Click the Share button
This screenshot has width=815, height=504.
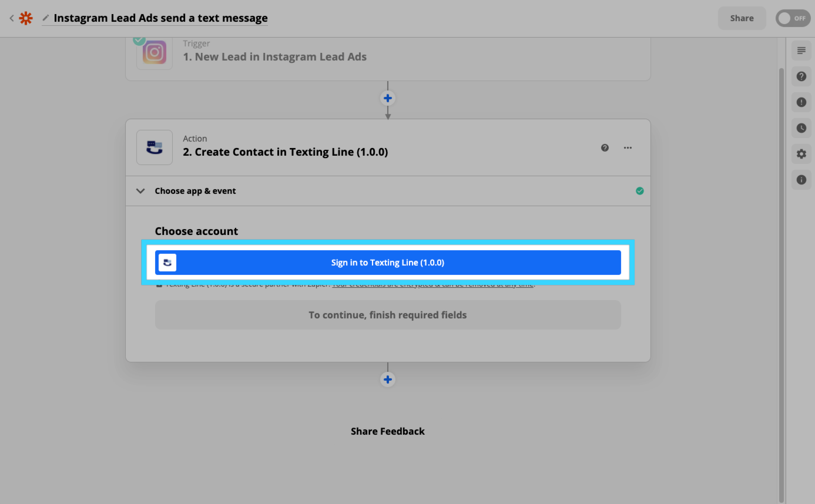(x=742, y=18)
